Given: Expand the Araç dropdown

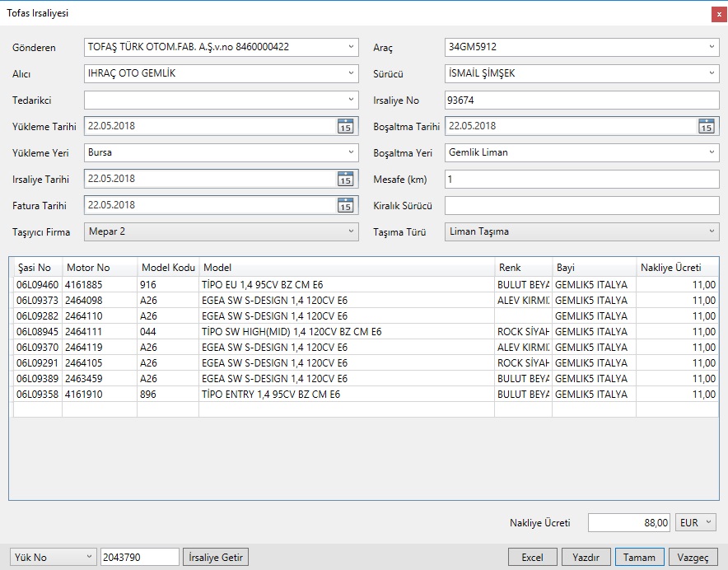Looking at the screenshot, I should [x=712, y=47].
